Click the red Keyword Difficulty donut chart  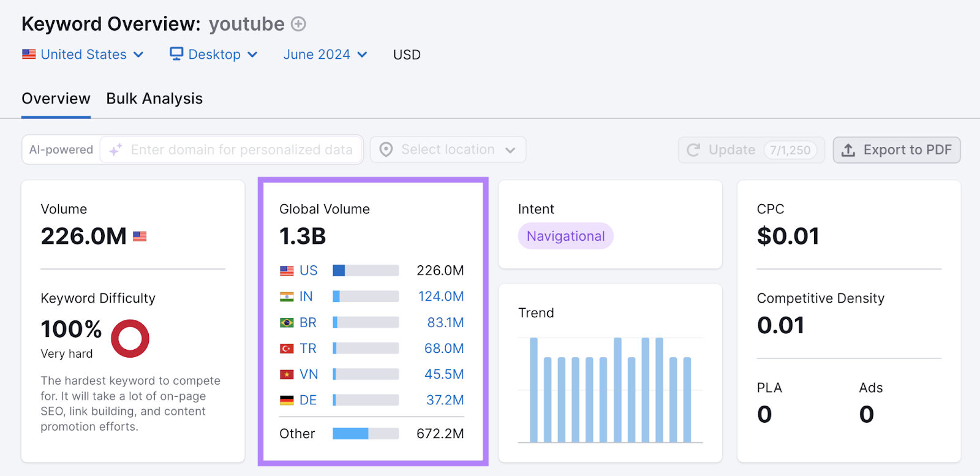tap(130, 338)
